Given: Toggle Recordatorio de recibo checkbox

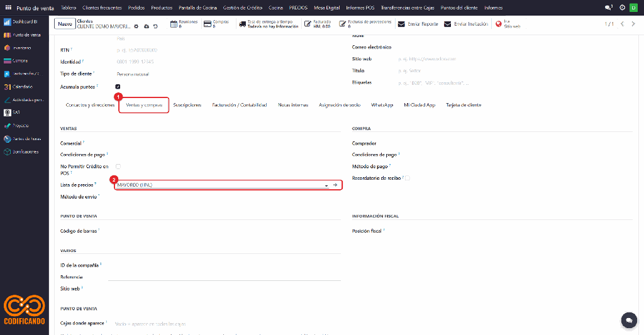Looking at the screenshot, I should tap(408, 178).
